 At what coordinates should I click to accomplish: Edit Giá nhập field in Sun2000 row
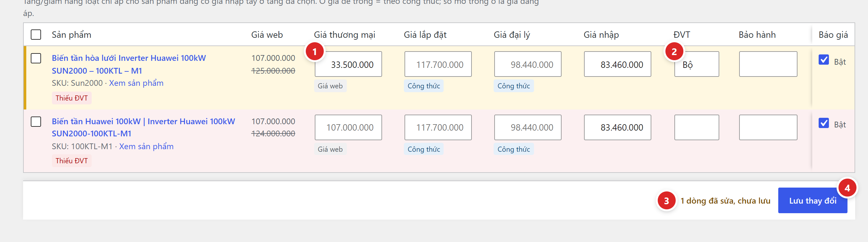pos(617,64)
